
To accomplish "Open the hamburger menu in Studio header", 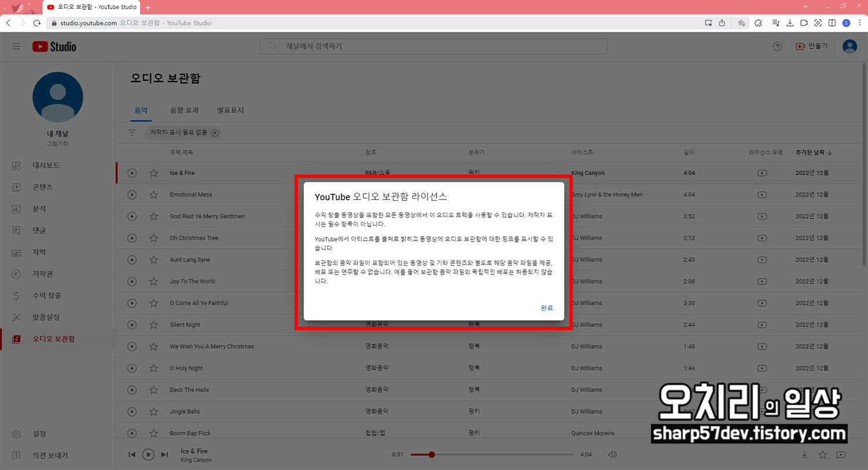I will 16,46.
